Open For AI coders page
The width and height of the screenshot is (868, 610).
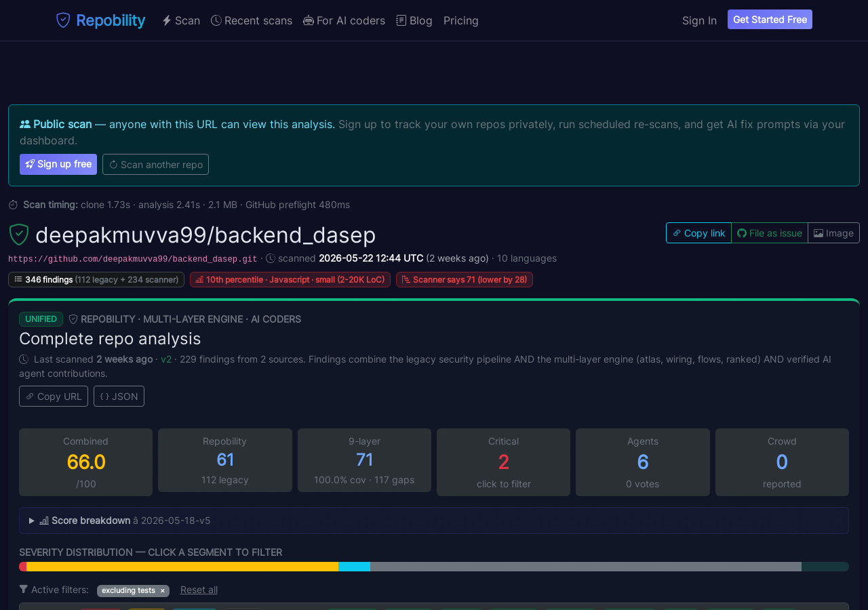click(x=344, y=20)
